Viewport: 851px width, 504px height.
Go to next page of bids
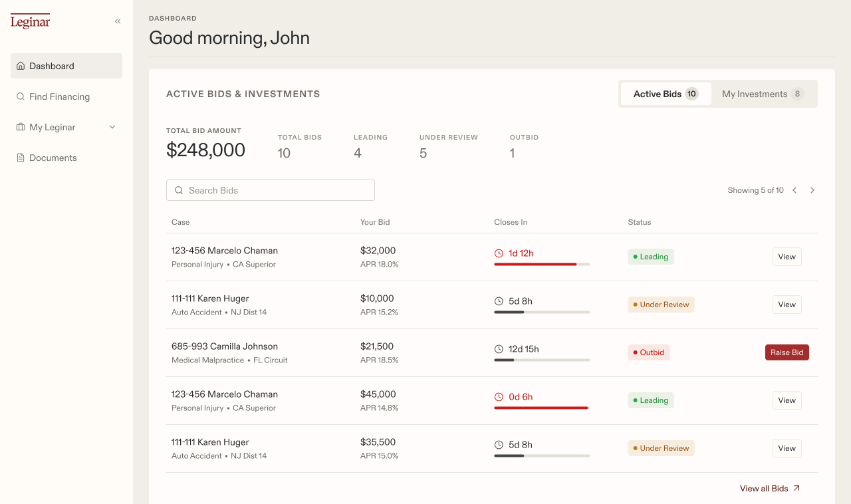click(x=812, y=190)
